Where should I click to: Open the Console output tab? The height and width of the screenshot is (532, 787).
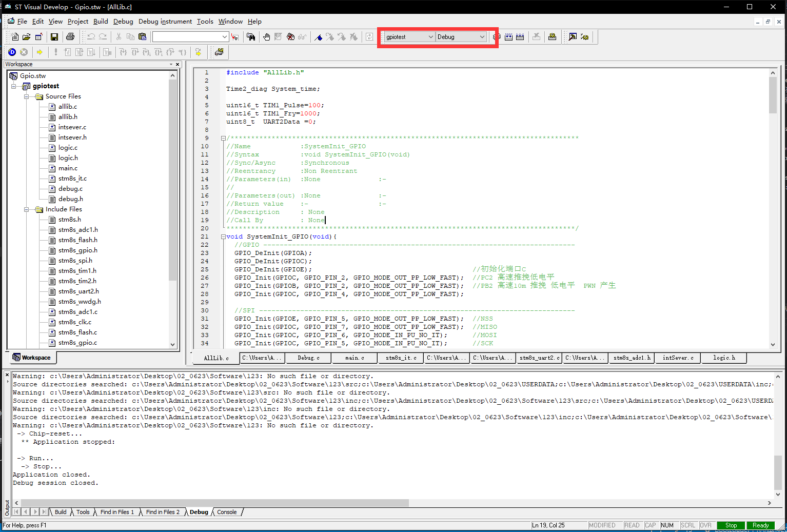(227, 512)
